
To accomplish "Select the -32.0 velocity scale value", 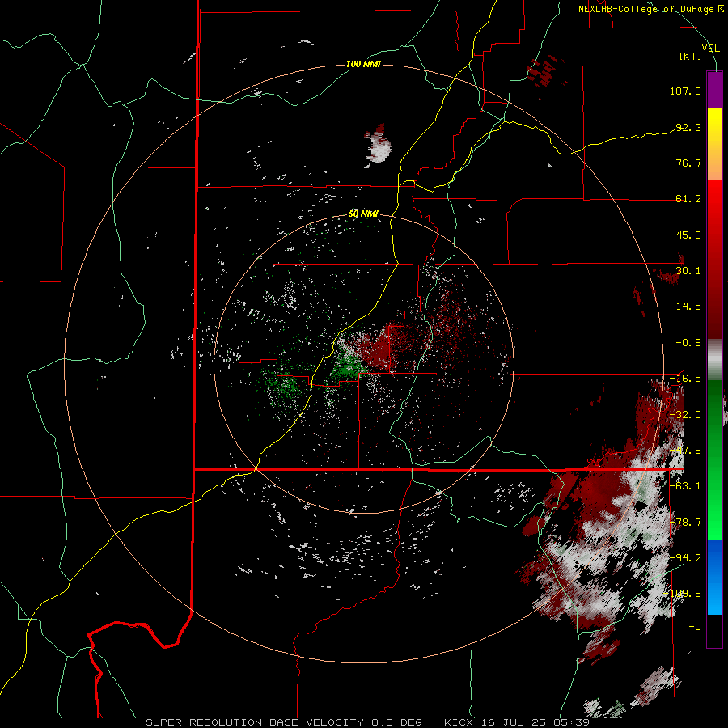I will tap(685, 415).
